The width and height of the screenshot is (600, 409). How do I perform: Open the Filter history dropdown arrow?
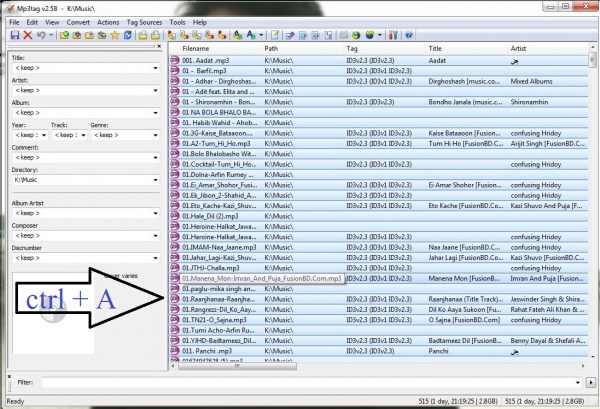point(577,382)
